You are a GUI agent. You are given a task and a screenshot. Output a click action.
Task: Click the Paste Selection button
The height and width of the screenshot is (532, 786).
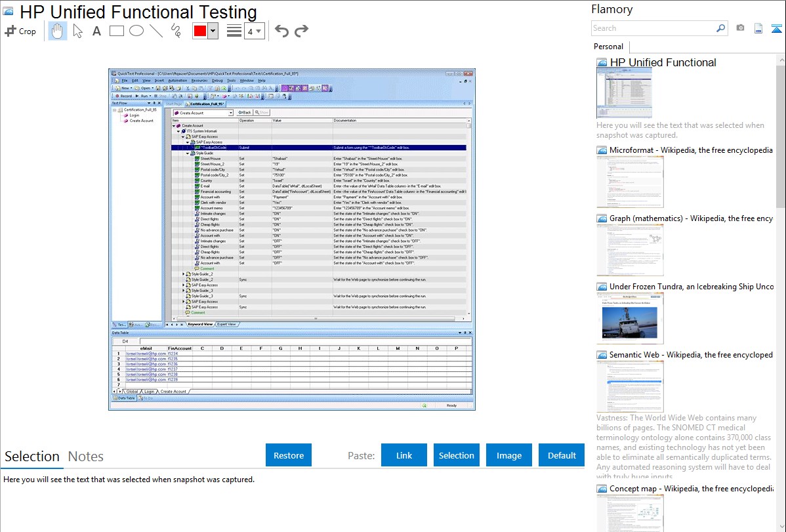[457, 455]
